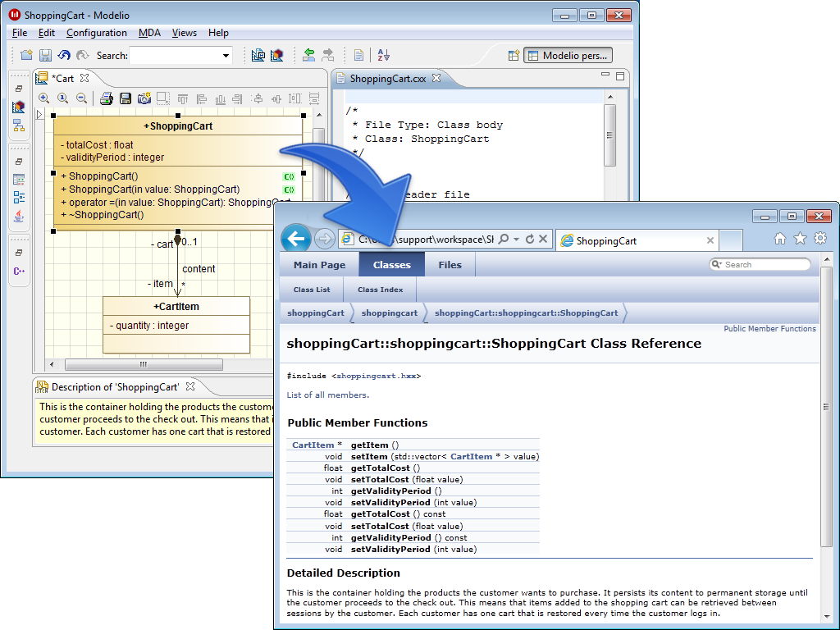
Task: Open the model cube view in left sidebar
Action: (x=19, y=107)
